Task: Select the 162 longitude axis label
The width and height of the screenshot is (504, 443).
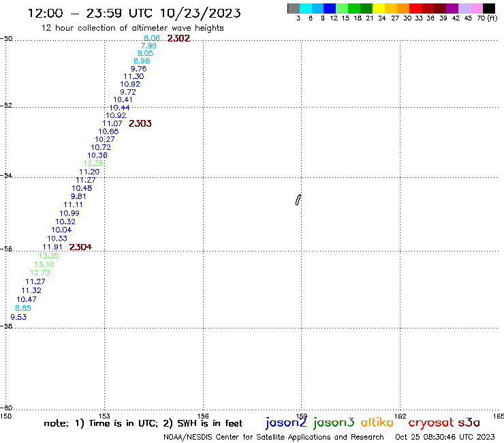Action: 400,416
